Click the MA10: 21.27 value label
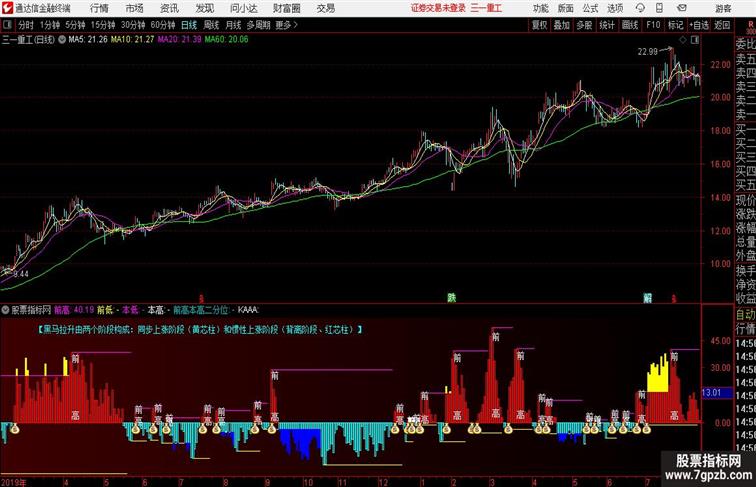The image size is (756, 487). pos(133,40)
